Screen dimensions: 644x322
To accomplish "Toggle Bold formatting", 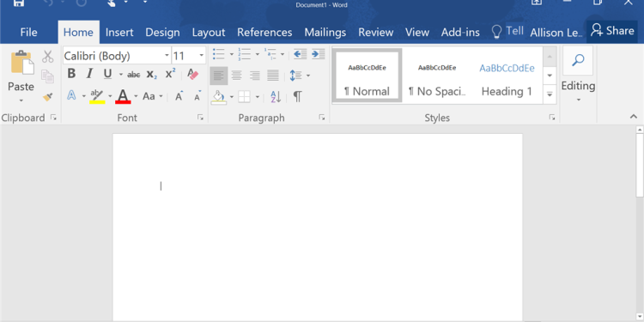I will tap(71, 74).
